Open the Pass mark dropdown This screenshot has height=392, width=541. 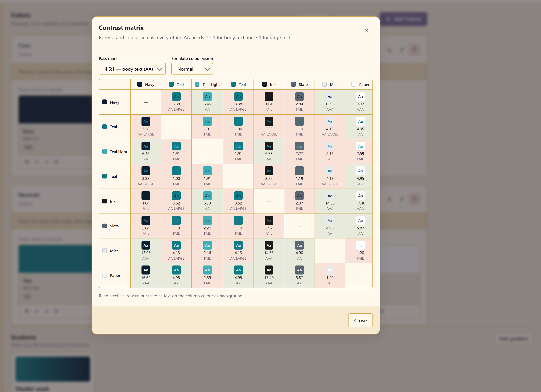coord(132,69)
